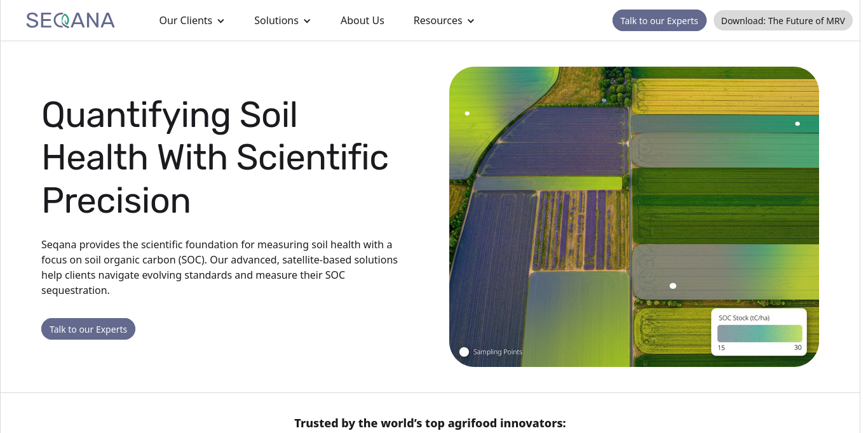Open the Solutions menu label
Image resolution: width=868 pixels, height=433 pixels.
[276, 20]
